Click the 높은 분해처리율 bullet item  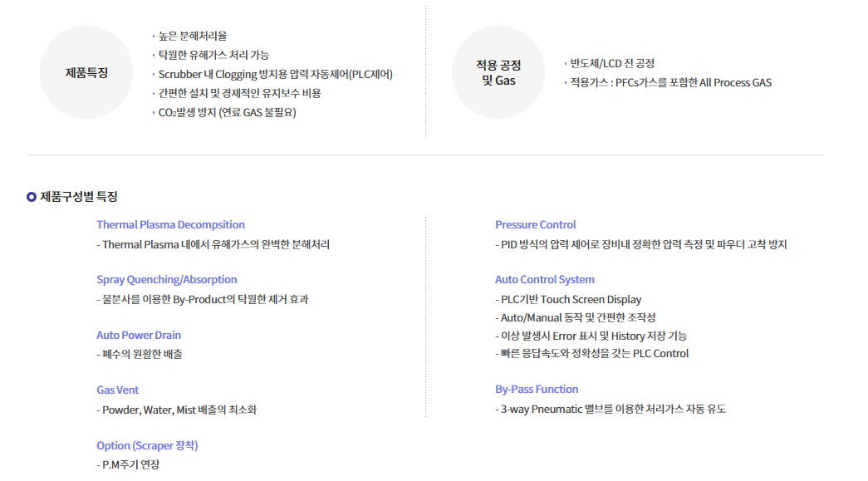pyautogui.click(x=193, y=36)
